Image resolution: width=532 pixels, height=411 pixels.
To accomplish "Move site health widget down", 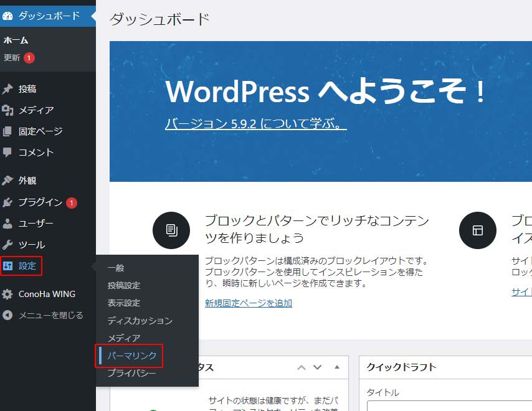I will [x=318, y=367].
